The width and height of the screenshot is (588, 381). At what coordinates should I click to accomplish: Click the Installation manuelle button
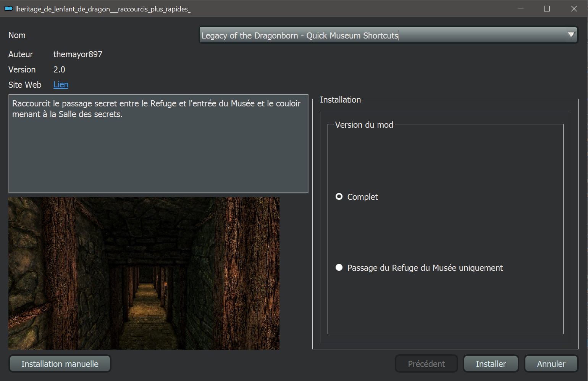(60, 364)
